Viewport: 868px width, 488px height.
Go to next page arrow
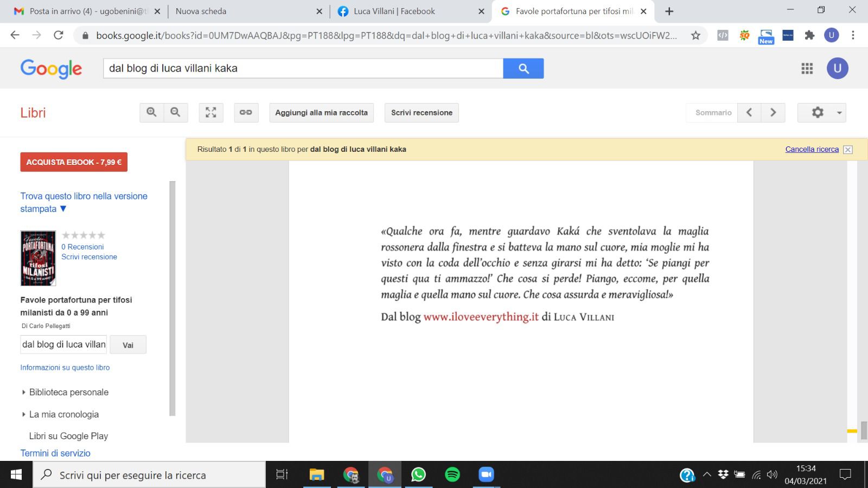773,112
